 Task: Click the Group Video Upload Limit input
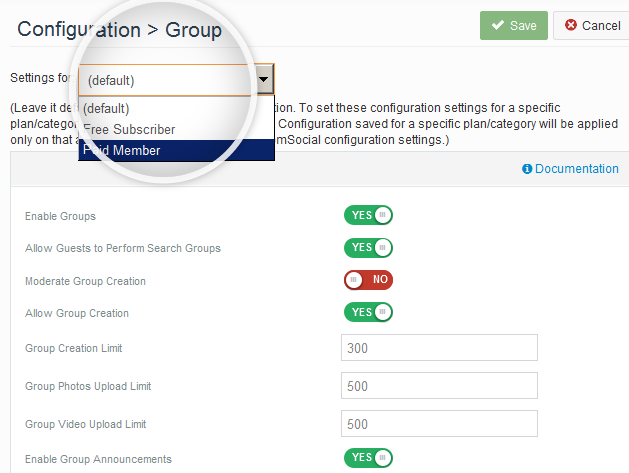point(439,424)
